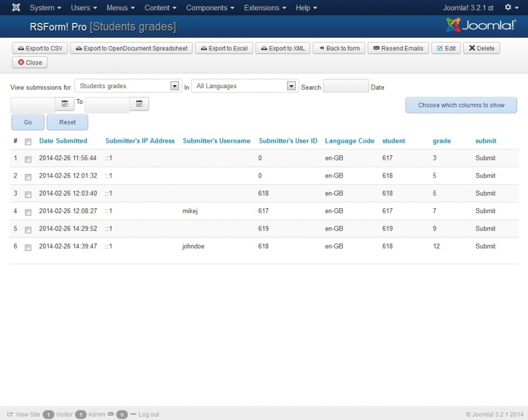The width and height of the screenshot is (528, 420).
Task: Open the Joomla! 3.2.1 site link
Action: pyautogui.click(x=468, y=7)
